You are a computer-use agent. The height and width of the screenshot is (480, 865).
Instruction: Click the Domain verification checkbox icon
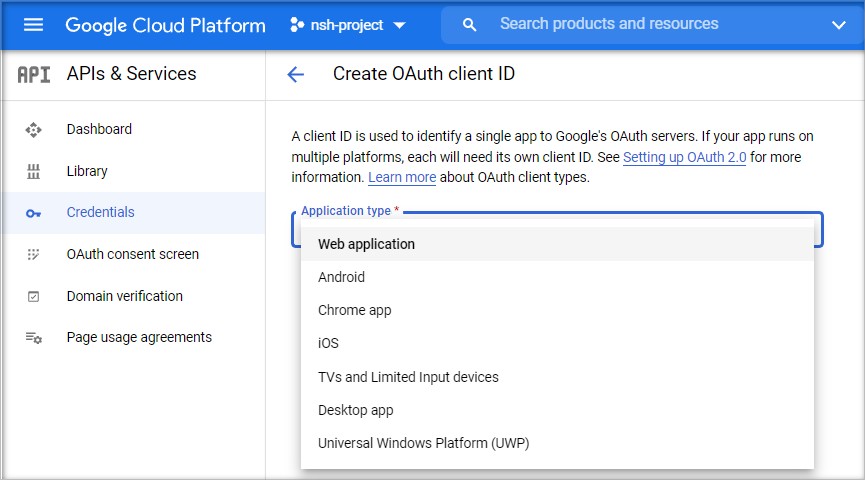(x=33, y=297)
